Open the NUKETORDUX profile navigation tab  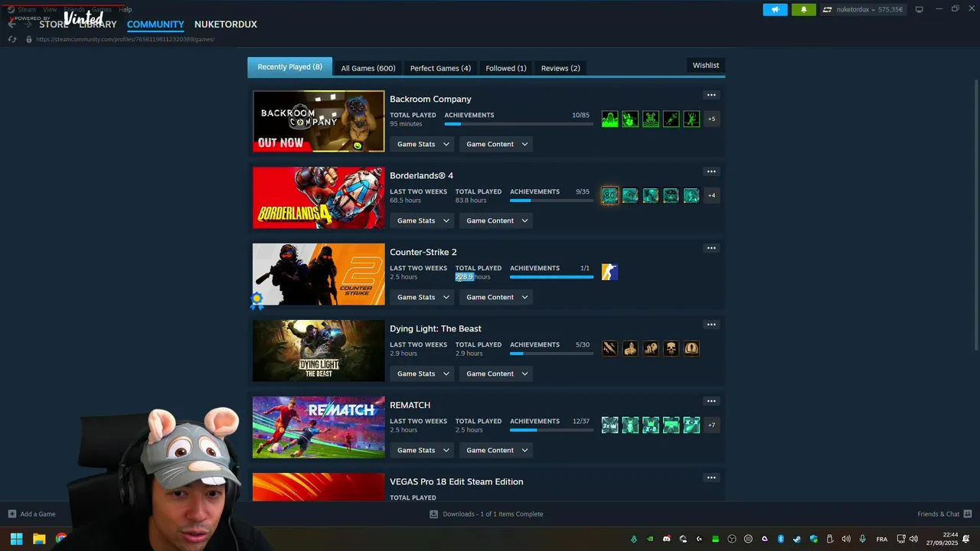226,24
